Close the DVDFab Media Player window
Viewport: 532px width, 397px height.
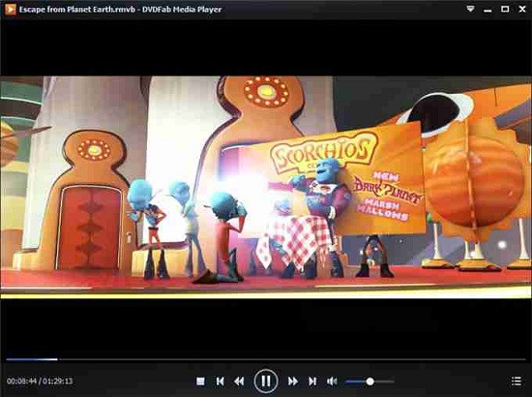point(522,9)
